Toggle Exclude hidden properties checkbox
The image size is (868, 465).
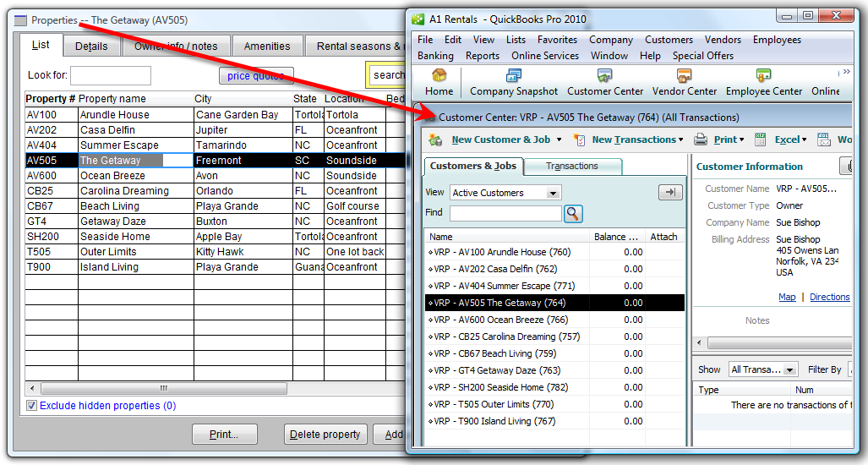click(31, 406)
